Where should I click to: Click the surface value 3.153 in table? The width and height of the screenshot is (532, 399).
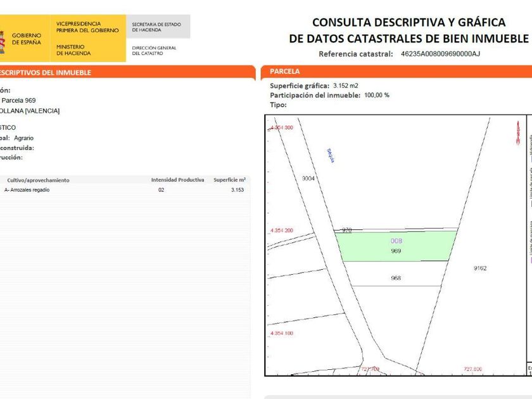(237, 190)
